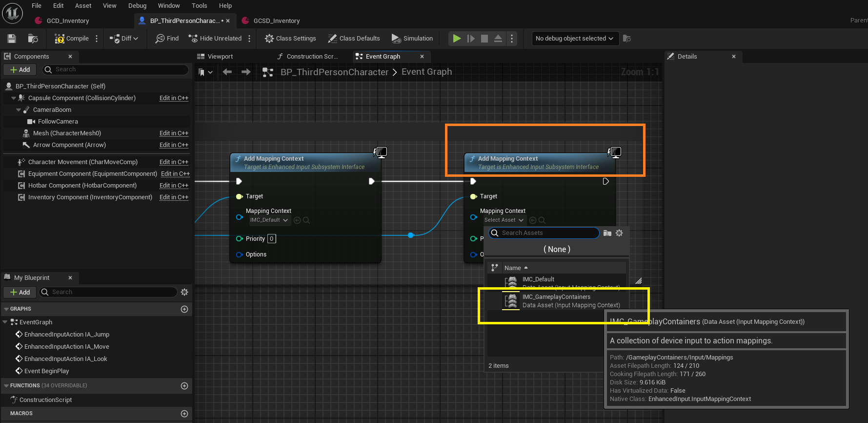Open Hide Unrelated options menu

pos(249,39)
